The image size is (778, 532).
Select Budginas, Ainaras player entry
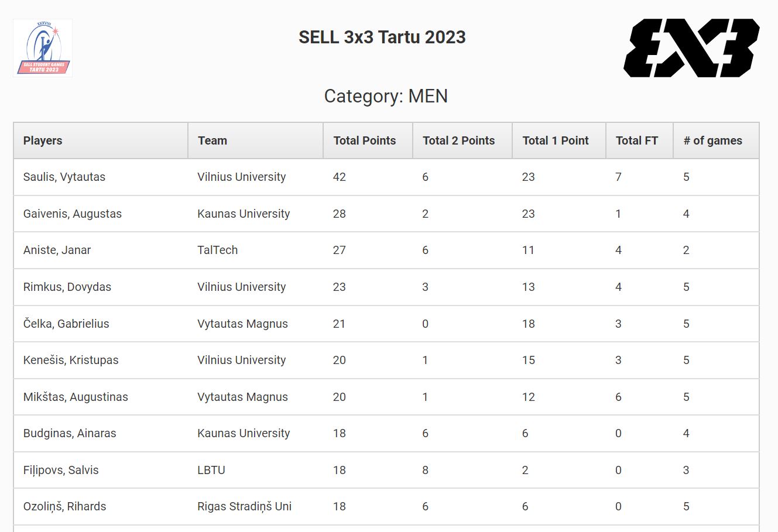tap(70, 433)
